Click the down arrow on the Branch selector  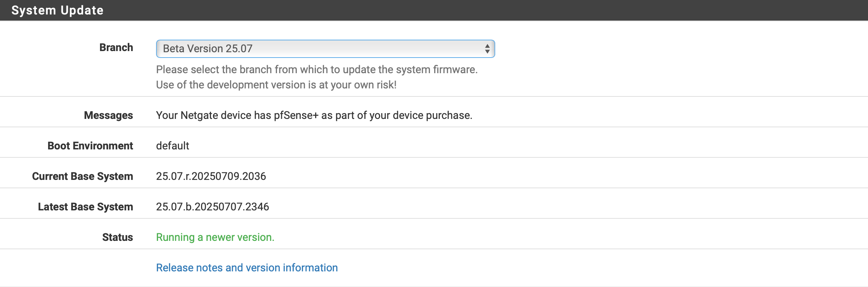pyautogui.click(x=487, y=52)
